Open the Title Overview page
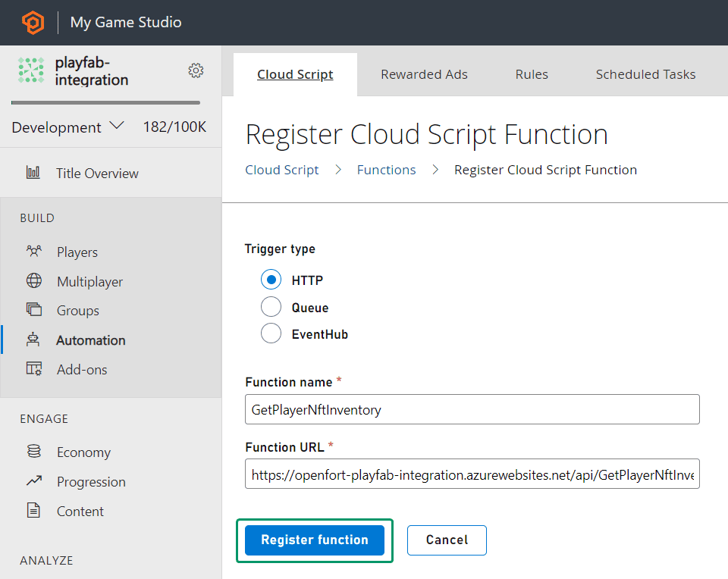The height and width of the screenshot is (579, 728). (x=96, y=173)
